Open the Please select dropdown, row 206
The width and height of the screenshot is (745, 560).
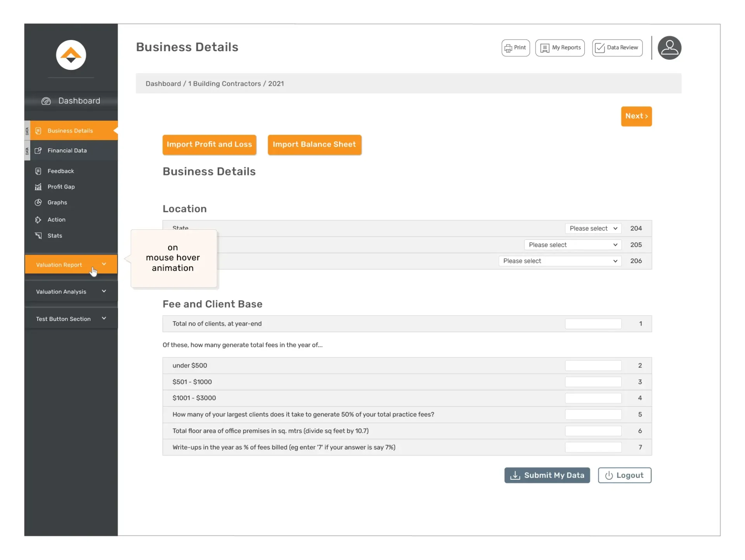(x=560, y=261)
